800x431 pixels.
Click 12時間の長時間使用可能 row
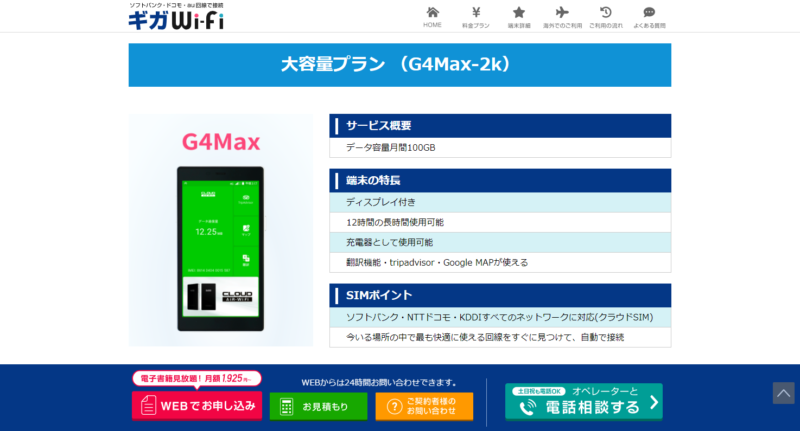click(x=500, y=222)
